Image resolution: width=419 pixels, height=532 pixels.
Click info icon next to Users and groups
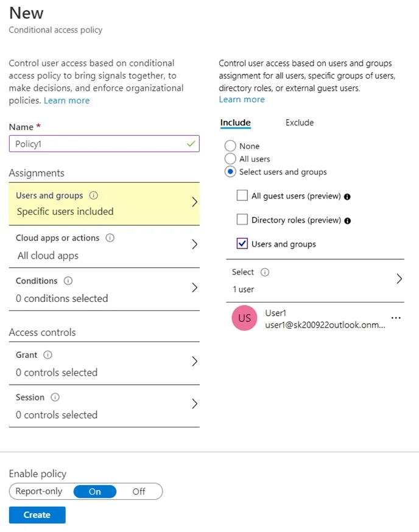tap(93, 195)
